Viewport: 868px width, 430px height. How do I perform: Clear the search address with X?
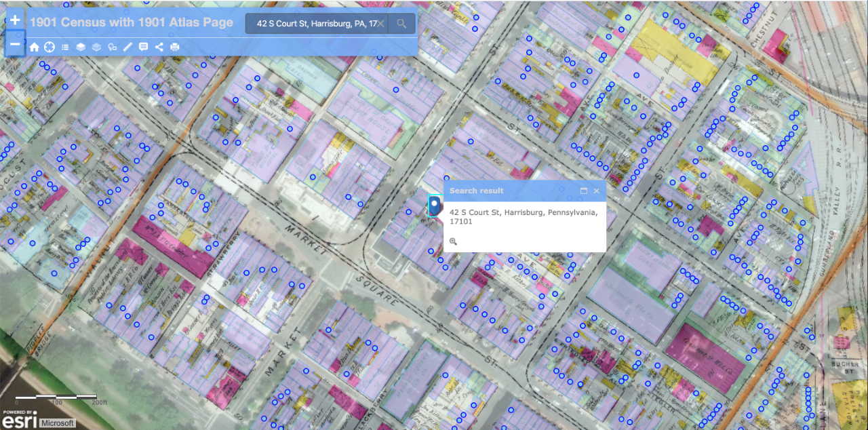click(381, 24)
